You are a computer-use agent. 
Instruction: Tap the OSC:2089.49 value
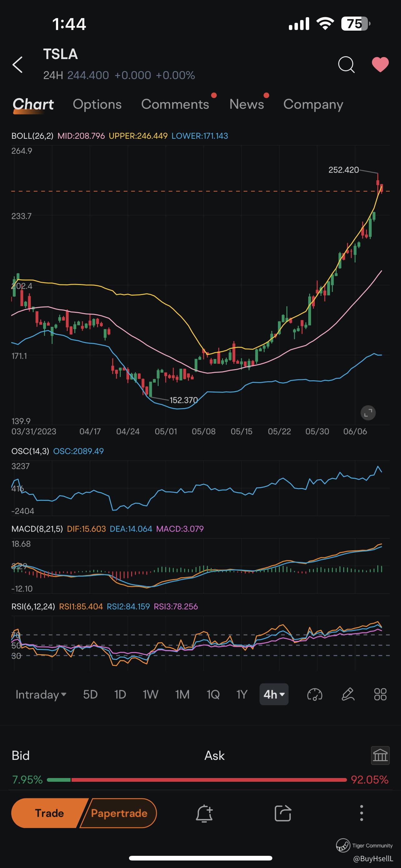pos(78,451)
